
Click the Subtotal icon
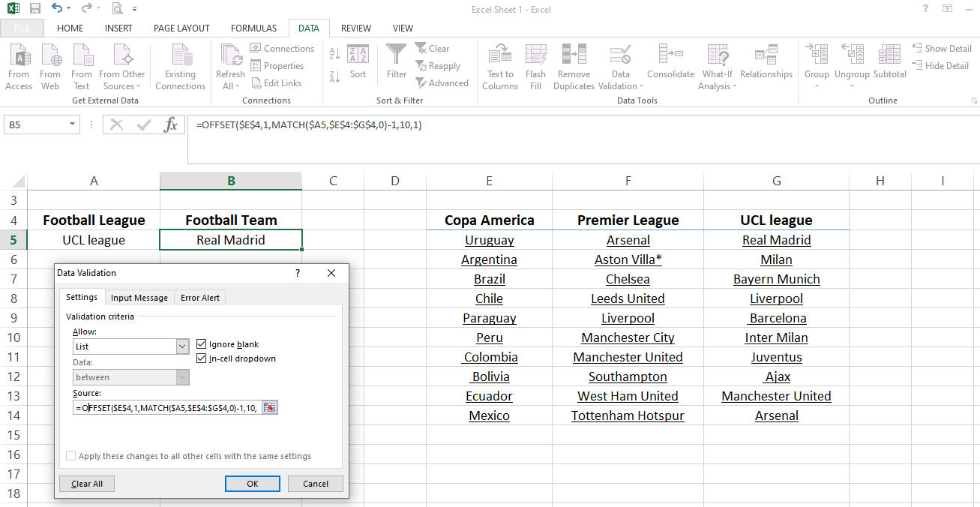[889, 57]
